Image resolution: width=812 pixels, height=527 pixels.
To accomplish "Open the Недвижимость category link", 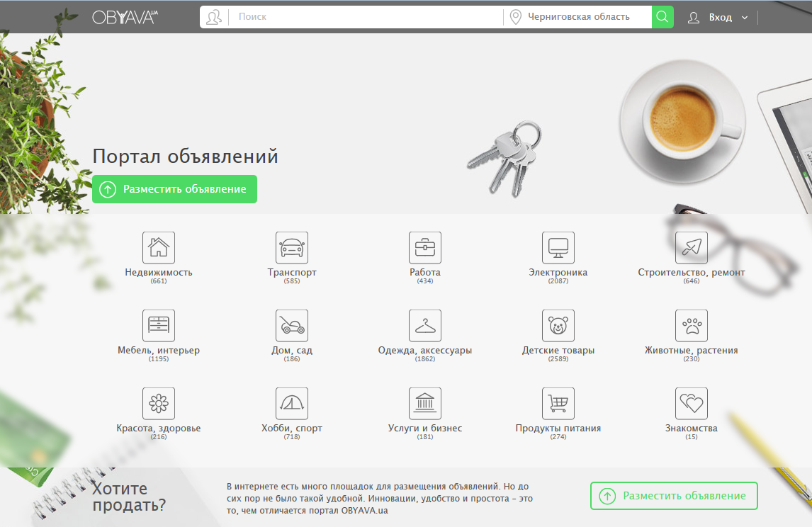I will click(159, 272).
